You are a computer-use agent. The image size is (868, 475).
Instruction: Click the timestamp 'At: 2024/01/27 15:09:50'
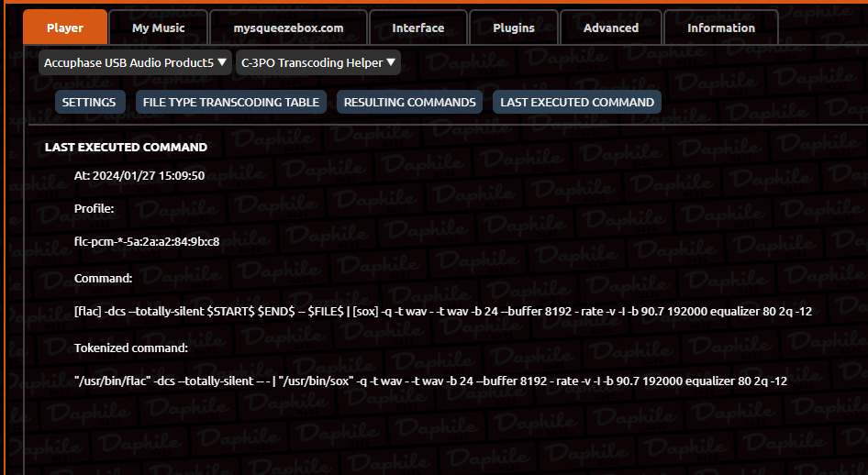(x=139, y=176)
